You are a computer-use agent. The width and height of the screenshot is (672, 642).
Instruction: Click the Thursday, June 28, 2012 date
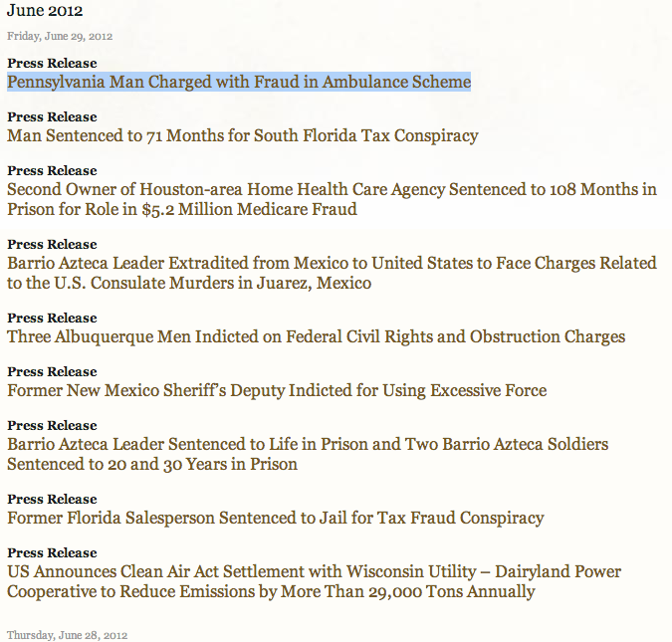(x=68, y=635)
